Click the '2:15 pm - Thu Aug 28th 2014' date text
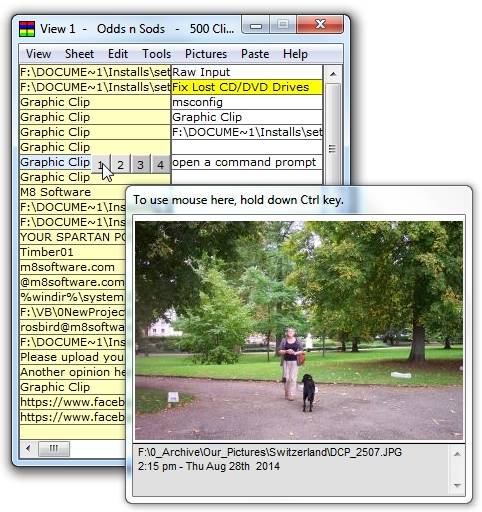Image resolution: width=482 pixels, height=512 pixels. [x=209, y=466]
